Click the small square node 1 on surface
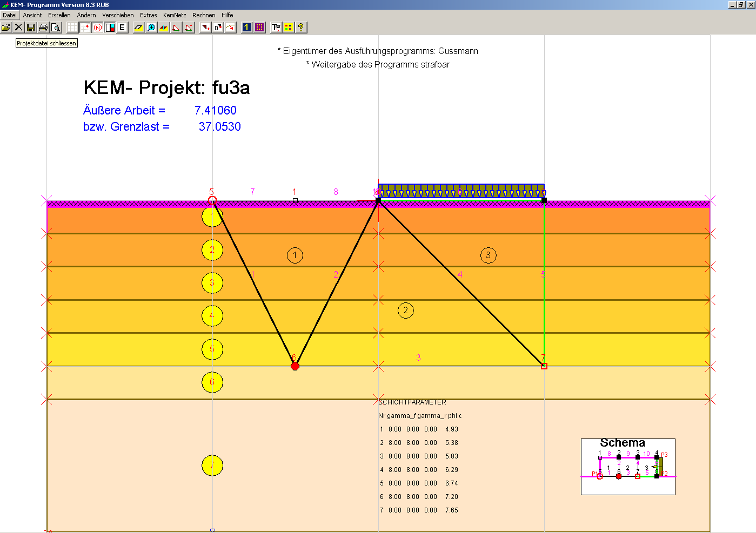The width and height of the screenshot is (756, 533). coord(295,200)
